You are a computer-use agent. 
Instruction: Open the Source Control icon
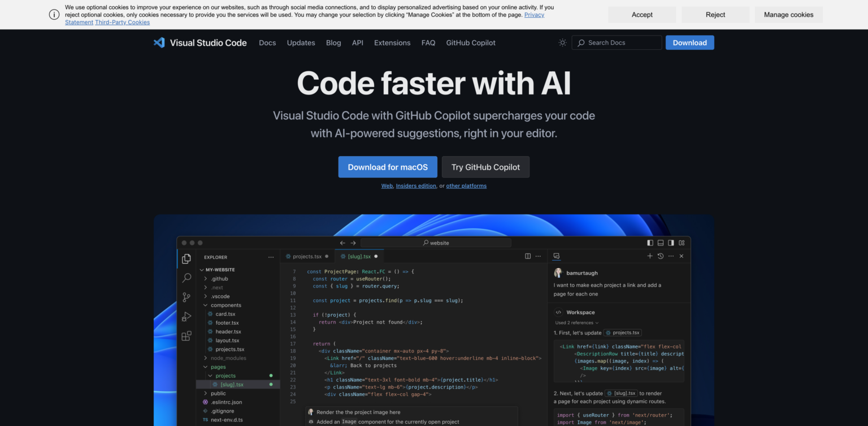(186, 297)
